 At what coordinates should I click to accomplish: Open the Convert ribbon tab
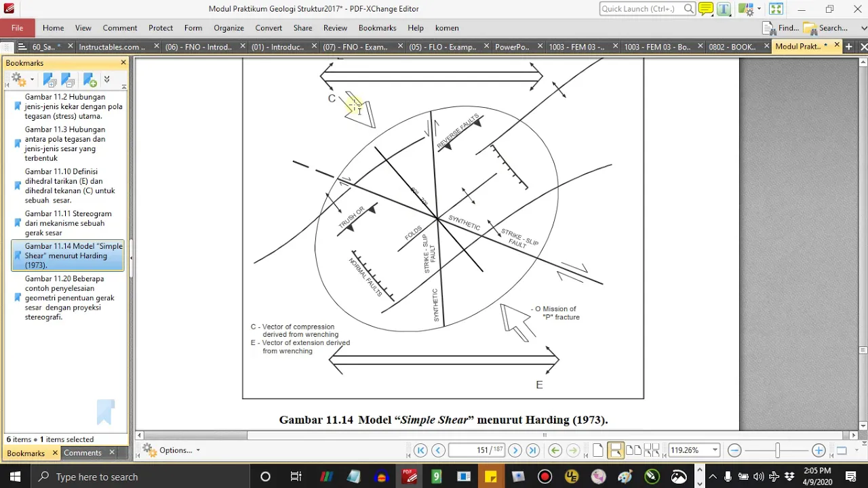(269, 28)
